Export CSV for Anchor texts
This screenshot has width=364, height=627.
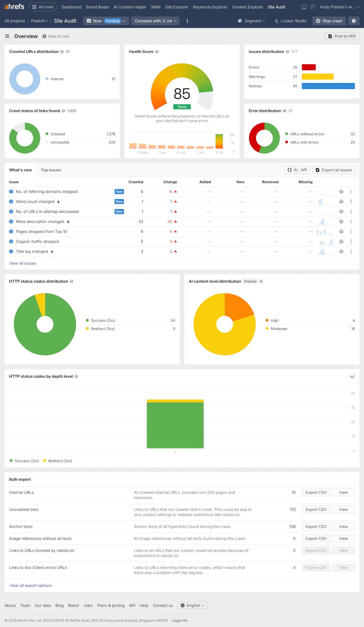click(x=316, y=527)
